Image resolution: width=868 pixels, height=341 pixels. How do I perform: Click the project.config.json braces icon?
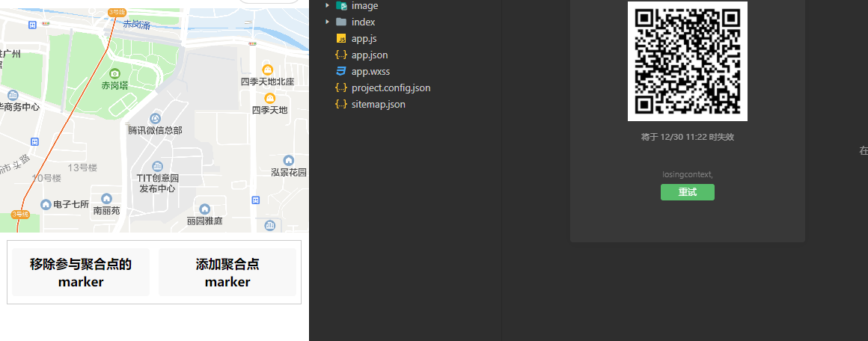pyautogui.click(x=341, y=88)
